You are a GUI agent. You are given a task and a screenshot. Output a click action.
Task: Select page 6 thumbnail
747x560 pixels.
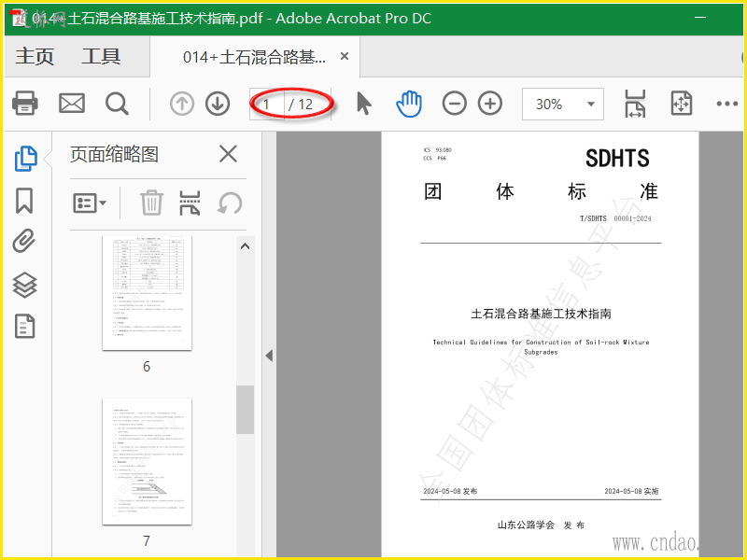pos(148,293)
